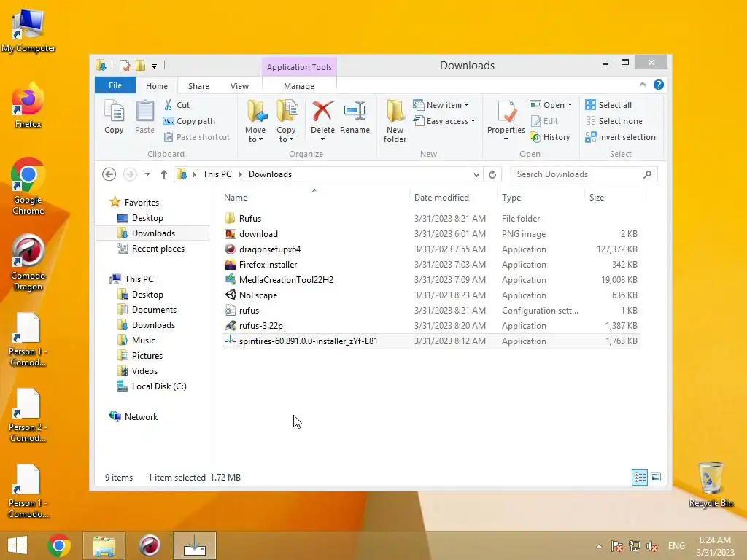747x560 pixels.
Task: Select the rufus-3.22p application
Action: (x=430, y=326)
